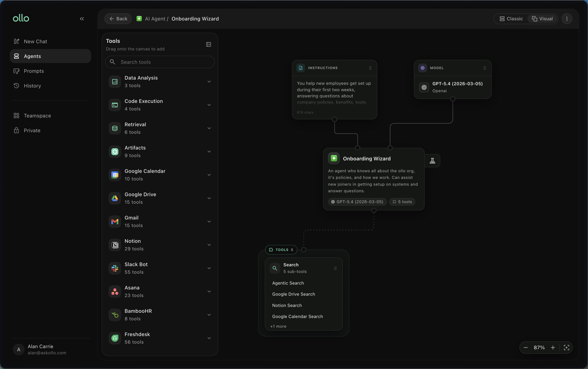Click the Freshdesk tool icon
The width and height of the screenshot is (588, 369).
pyautogui.click(x=115, y=338)
